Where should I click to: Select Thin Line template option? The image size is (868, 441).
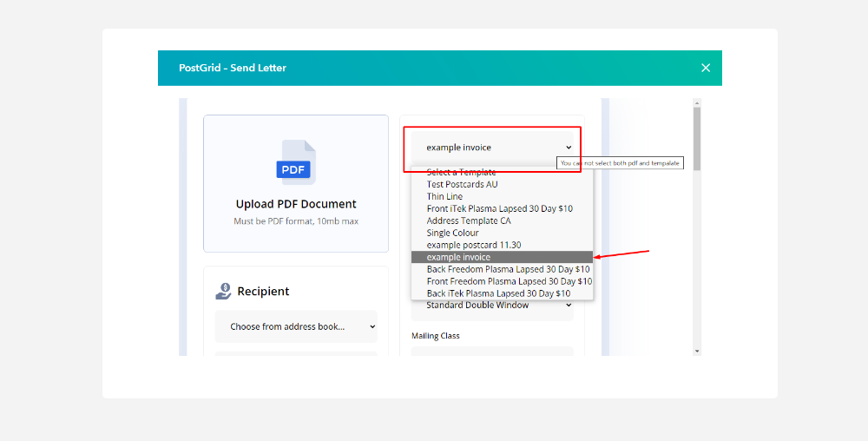coord(444,196)
